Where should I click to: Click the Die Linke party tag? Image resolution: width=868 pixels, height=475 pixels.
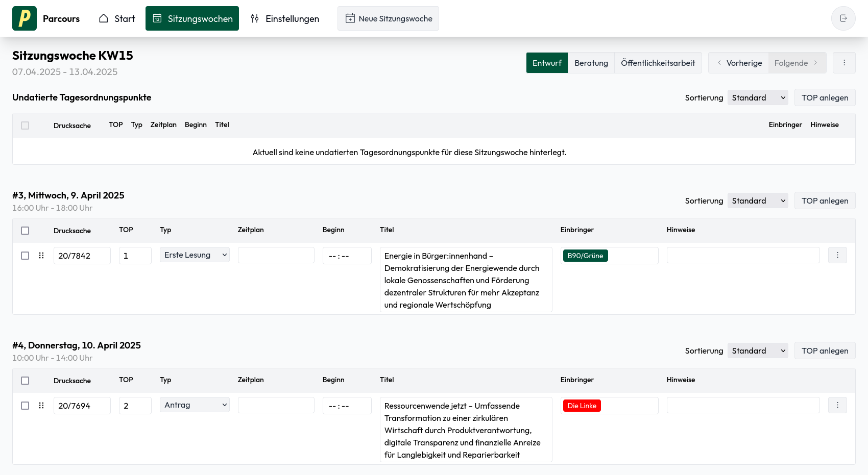582,406
